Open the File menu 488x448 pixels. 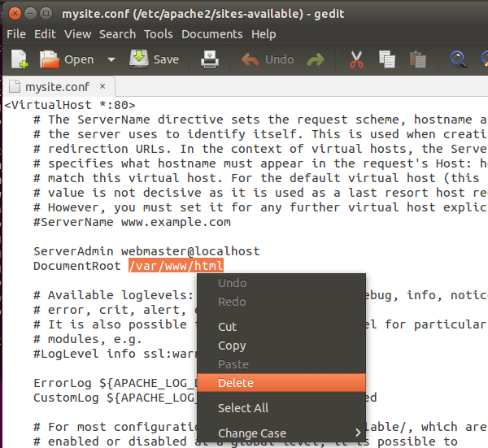click(x=16, y=34)
